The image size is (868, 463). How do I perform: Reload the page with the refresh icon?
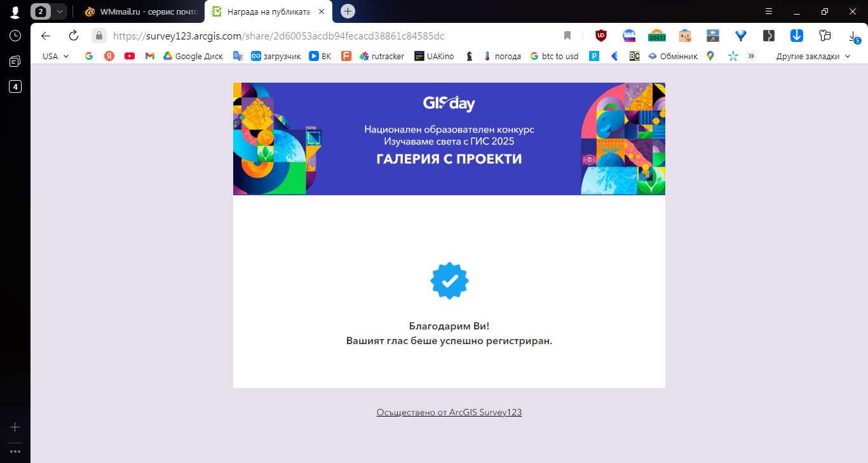pos(73,36)
